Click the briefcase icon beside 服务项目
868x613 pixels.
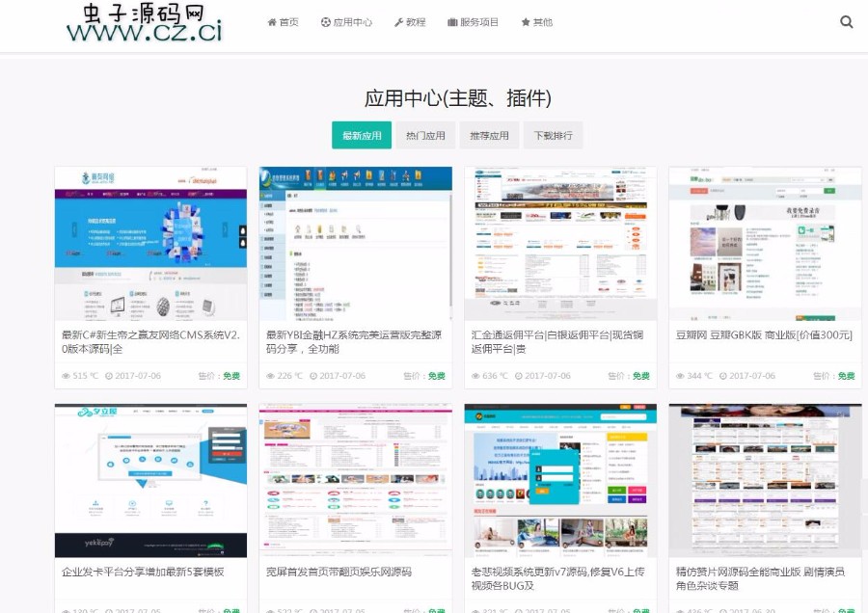(450, 21)
